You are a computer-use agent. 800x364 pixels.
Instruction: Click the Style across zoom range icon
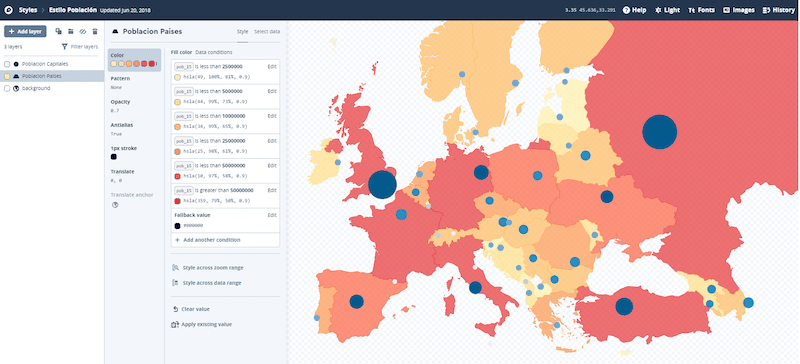pyautogui.click(x=176, y=268)
